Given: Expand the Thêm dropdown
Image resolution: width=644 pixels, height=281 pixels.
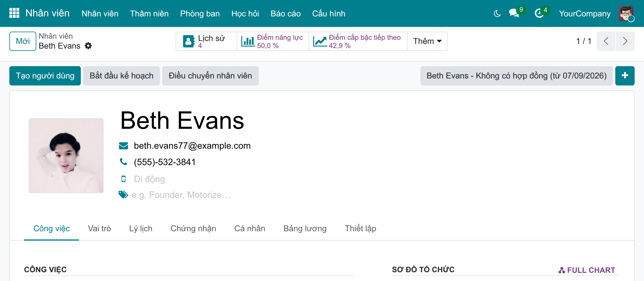Looking at the screenshot, I should 427,41.
